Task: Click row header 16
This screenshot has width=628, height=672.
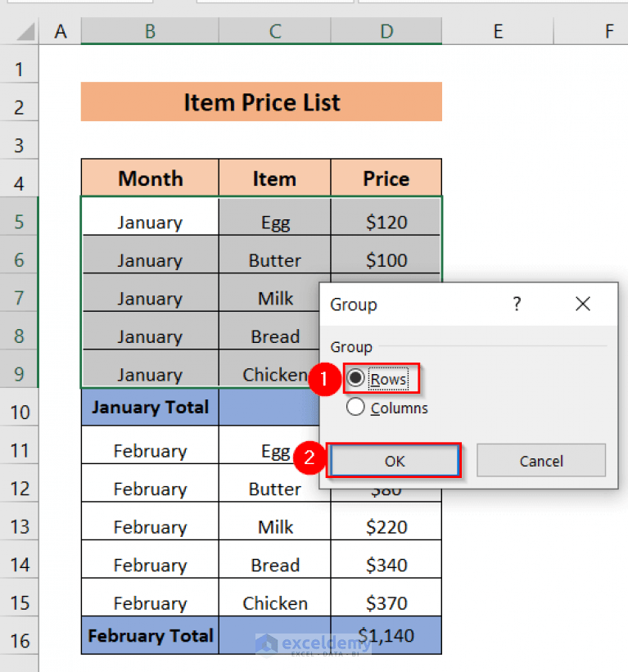Action: 20,636
